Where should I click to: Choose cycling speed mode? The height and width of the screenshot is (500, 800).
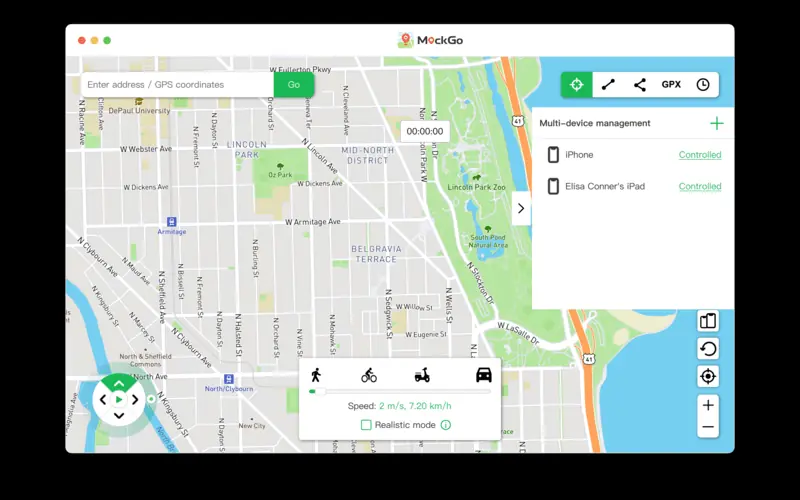pyautogui.click(x=369, y=376)
